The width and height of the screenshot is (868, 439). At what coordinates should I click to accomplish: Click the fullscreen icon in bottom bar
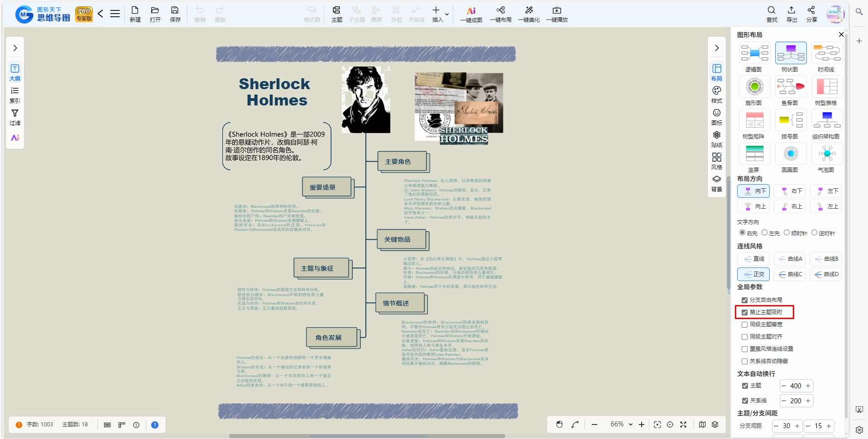click(x=683, y=425)
